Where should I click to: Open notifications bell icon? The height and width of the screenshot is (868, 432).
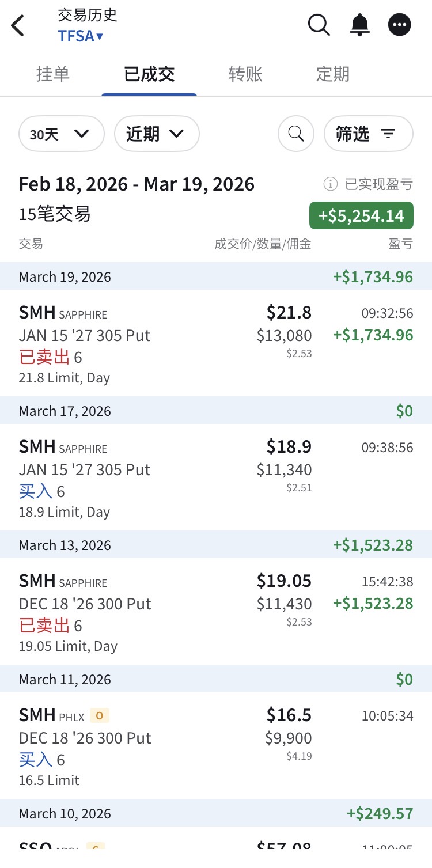(360, 25)
